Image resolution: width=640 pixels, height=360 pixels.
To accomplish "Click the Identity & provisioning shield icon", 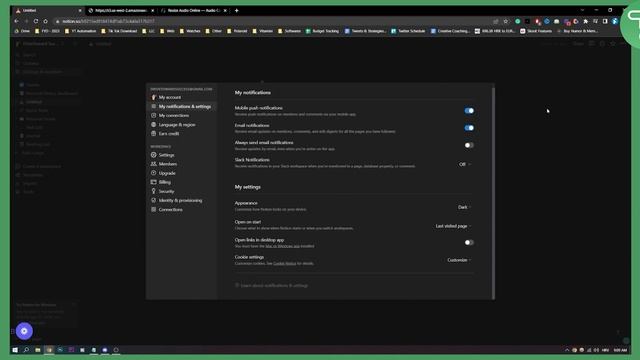I will [153, 200].
